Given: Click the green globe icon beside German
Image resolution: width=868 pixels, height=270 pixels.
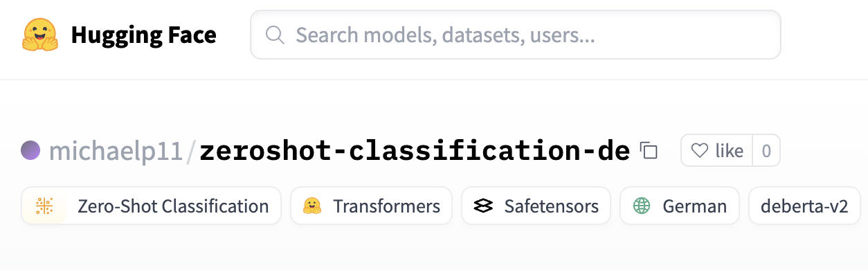Looking at the screenshot, I should click(x=642, y=206).
